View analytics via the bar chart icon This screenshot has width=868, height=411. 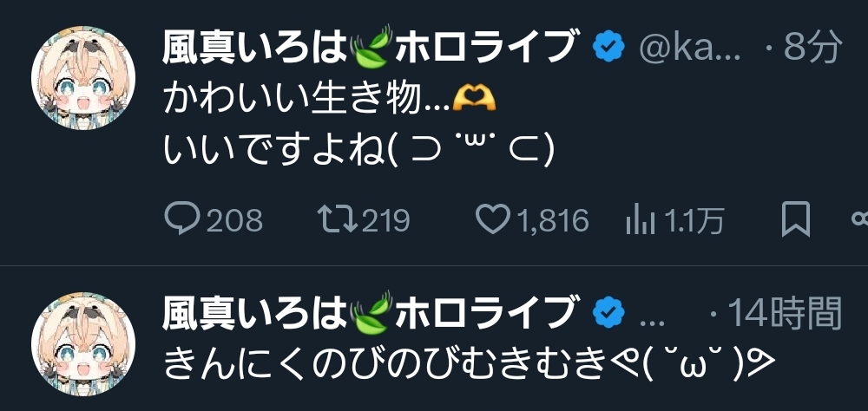pos(641,219)
